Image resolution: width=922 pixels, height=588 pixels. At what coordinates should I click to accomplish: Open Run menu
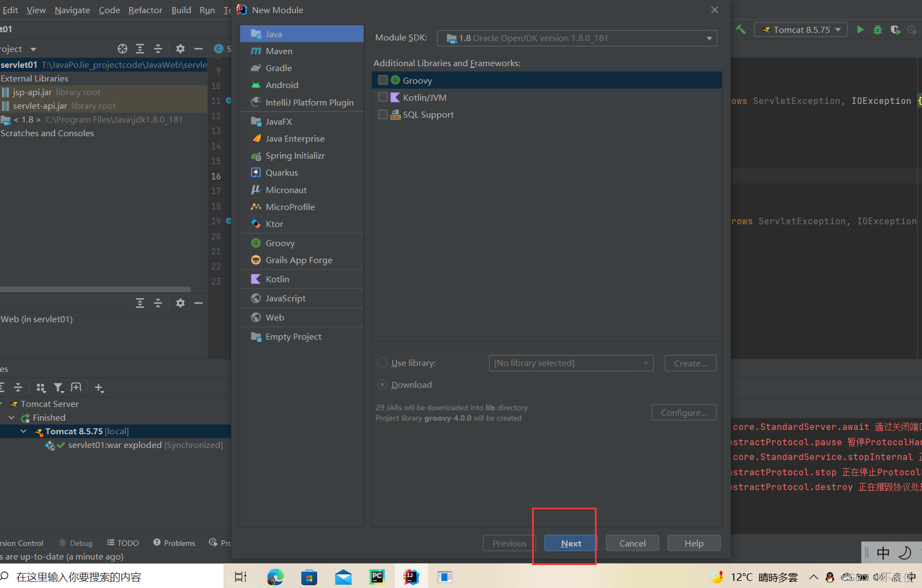coord(207,10)
